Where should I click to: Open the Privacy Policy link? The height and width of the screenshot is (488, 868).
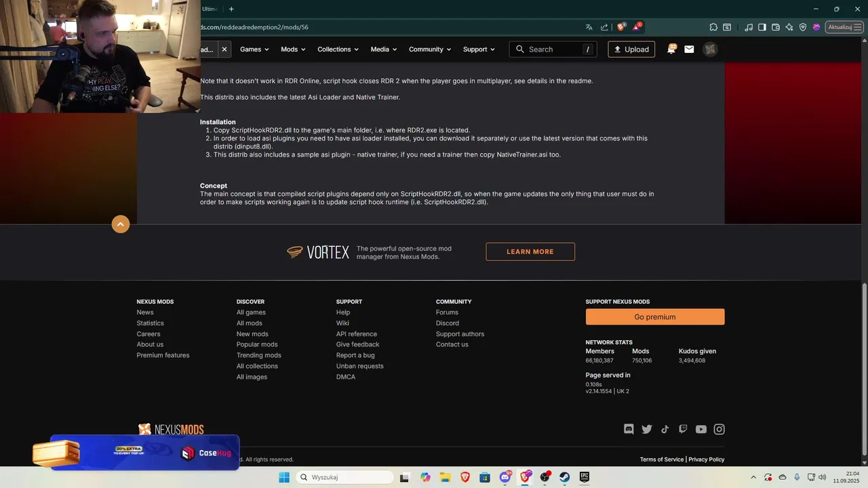(707, 460)
